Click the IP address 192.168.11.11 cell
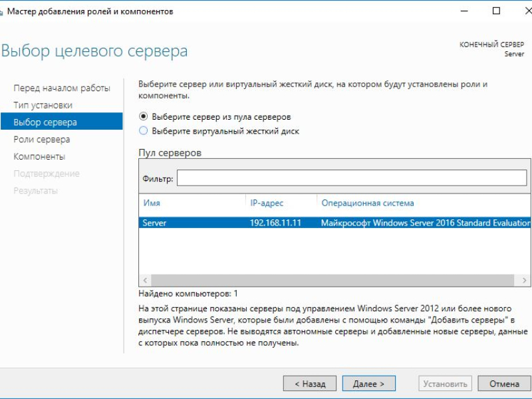Viewport: 532px width, 399px height. coord(275,223)
